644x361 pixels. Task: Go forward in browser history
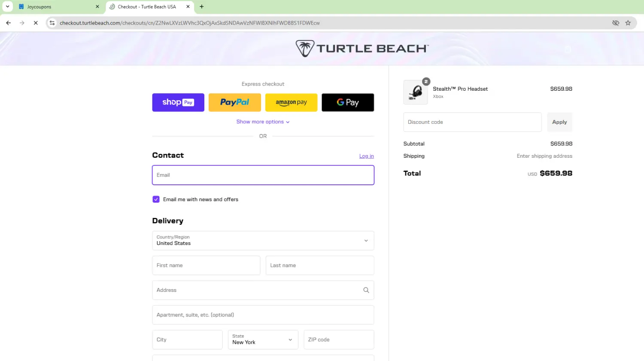(22, 23)
